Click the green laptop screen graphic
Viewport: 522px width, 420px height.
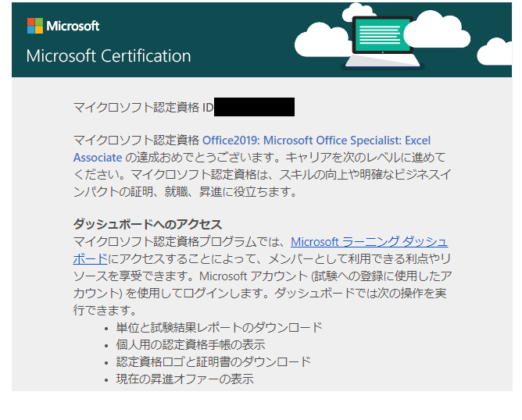click(x=382, y=34)
